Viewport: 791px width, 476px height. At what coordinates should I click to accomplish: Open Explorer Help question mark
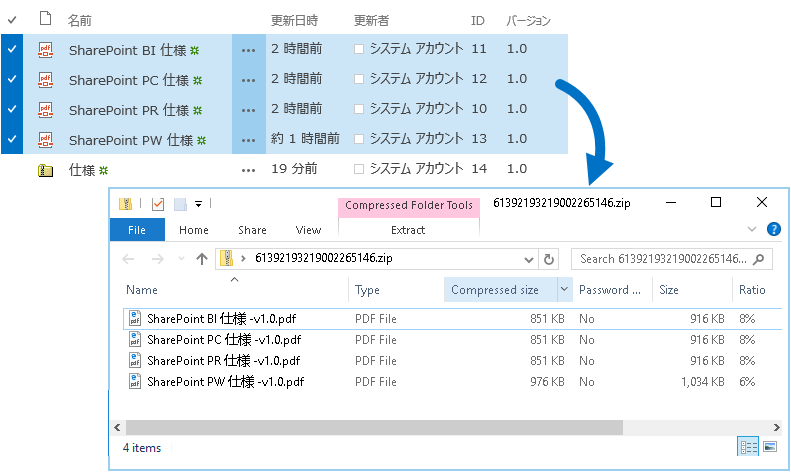tap(773, 229)
